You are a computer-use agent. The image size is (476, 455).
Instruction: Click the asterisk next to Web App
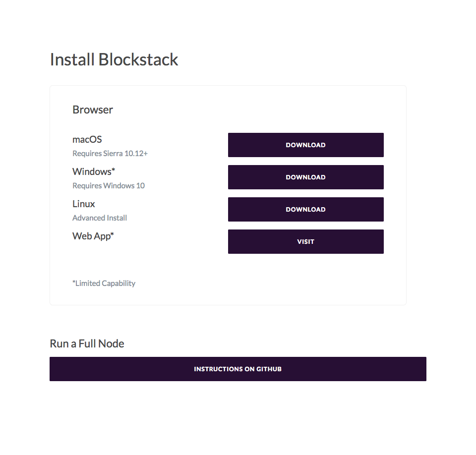click(x=112, y=233)
